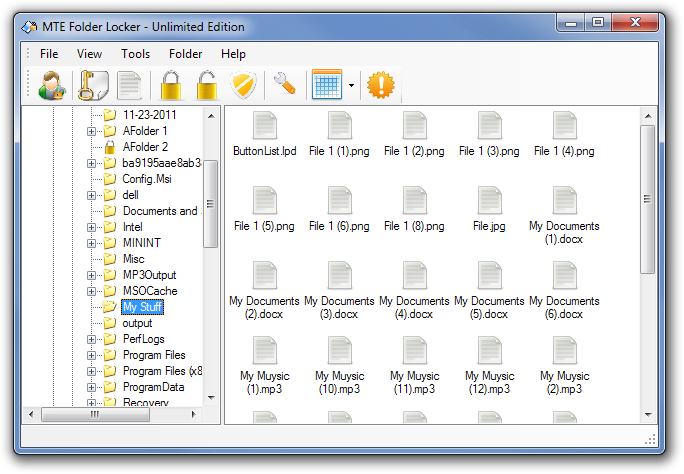
Task: Select the output folder
Action: (x=137, y=323)
